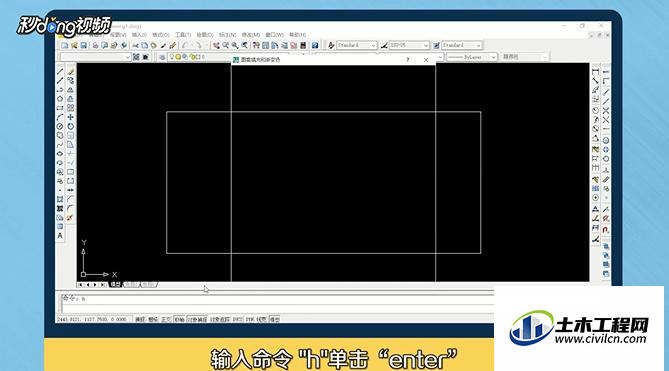Toggle Object Tracking (对象追踪) in status bar
The width and height of the screenshot is (669, 371).
[x=220, y=319]
